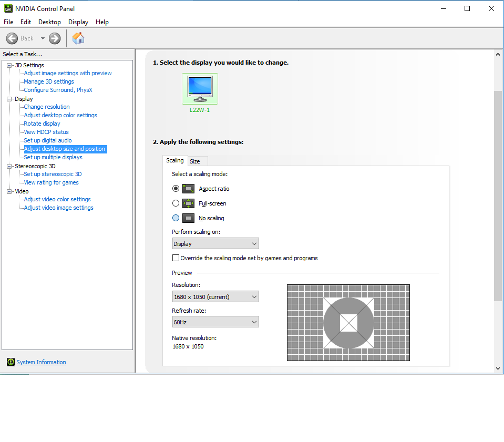Screen dimensions: 504x442
Task: Open Adjust image settings with preview
Action: tap(68, 73)
